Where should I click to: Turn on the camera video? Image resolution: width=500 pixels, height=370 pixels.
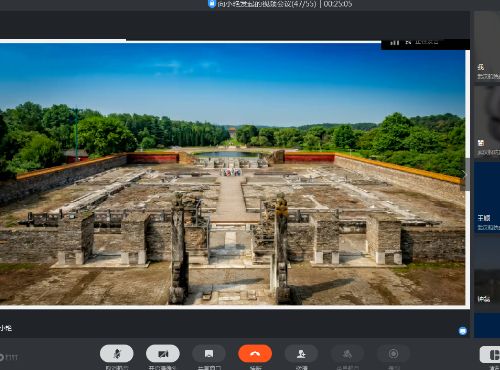tap(163, 354)
